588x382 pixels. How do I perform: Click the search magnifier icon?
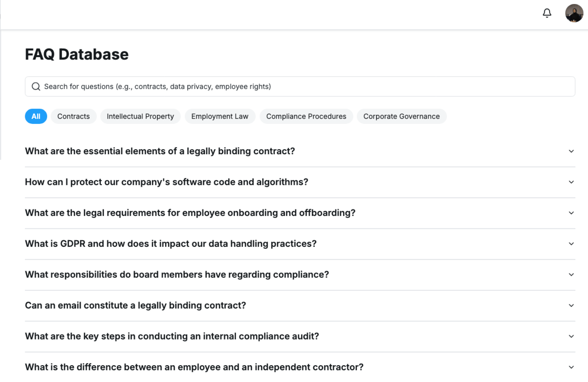pyautogui.click(x=36, y=87)
